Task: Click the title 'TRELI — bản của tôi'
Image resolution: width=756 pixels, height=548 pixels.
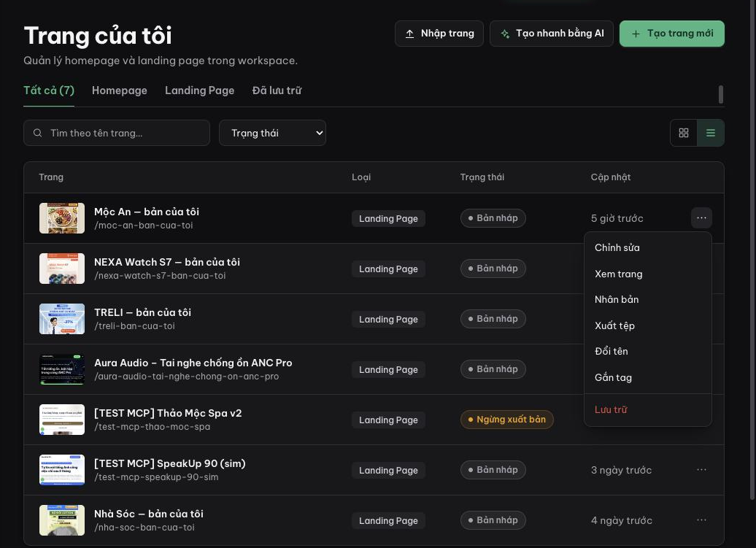Action: [143, 312]
